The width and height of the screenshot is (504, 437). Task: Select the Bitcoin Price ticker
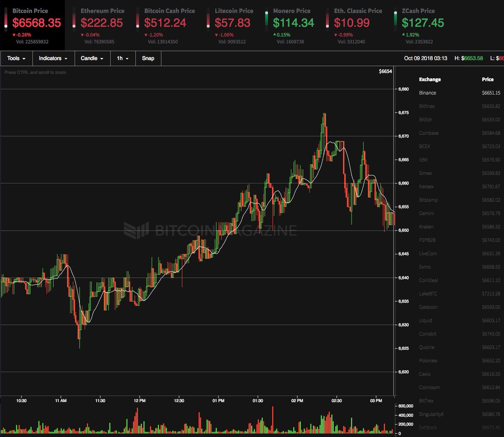pos(32,25)
